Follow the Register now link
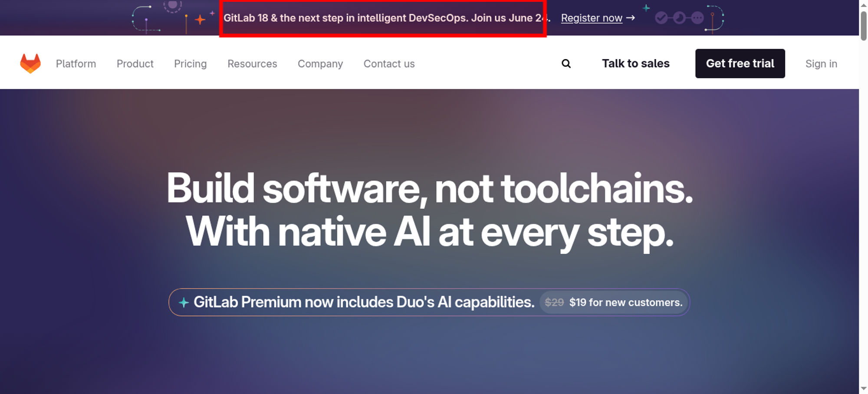Viewport: 868px width, 394px height. (x=592, y=18)
